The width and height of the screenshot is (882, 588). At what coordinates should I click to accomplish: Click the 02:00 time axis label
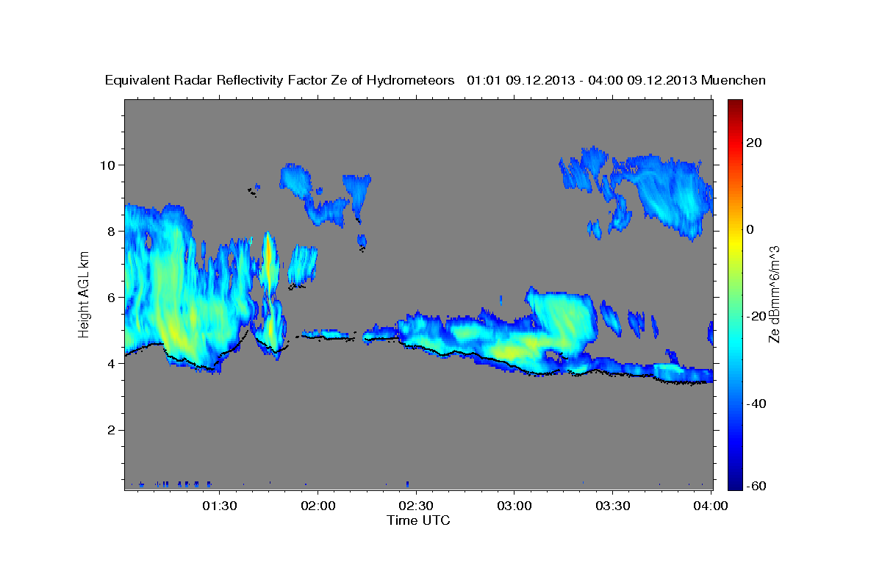[x=318, y=506]
